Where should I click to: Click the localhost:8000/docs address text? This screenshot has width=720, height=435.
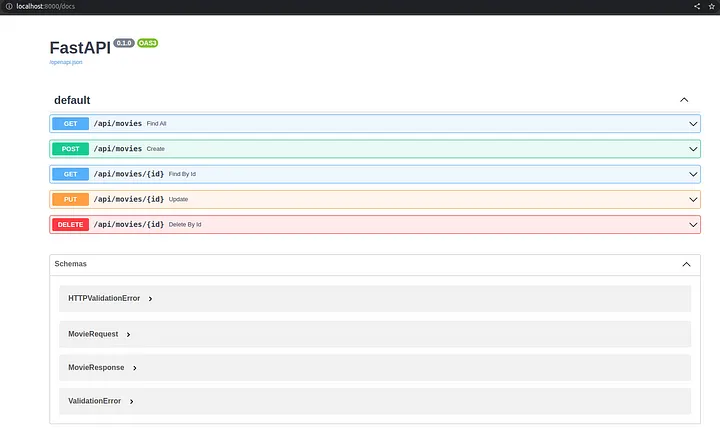tap(45, 6)
